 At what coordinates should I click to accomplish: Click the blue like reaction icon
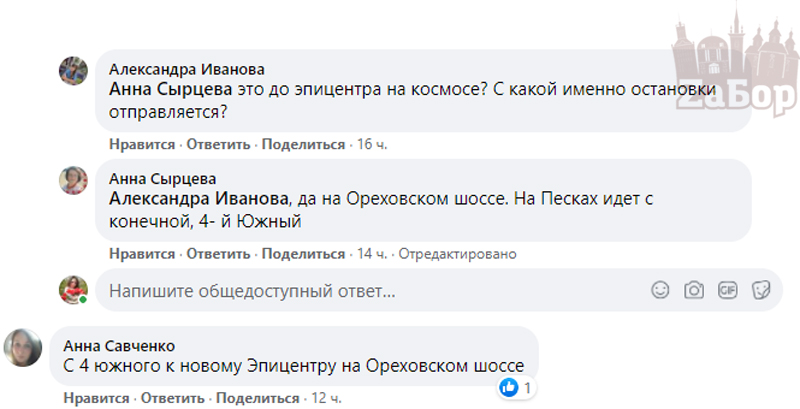[x=509, y=387]
